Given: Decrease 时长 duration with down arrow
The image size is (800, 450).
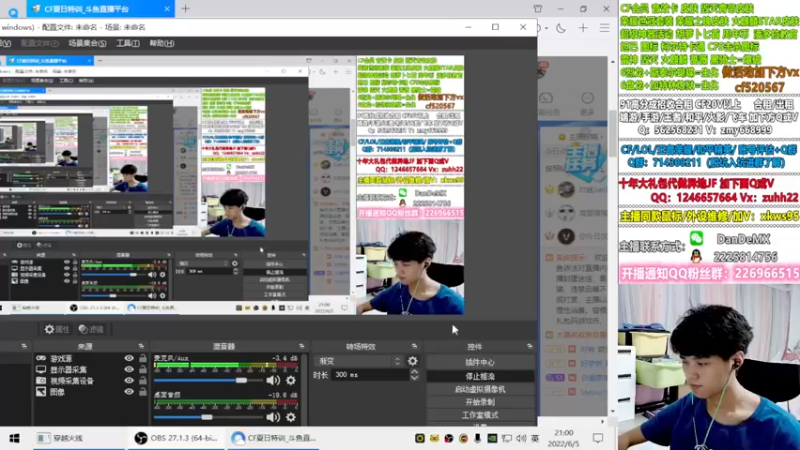Looking at the screenshot, I should [x=414, y=378].
